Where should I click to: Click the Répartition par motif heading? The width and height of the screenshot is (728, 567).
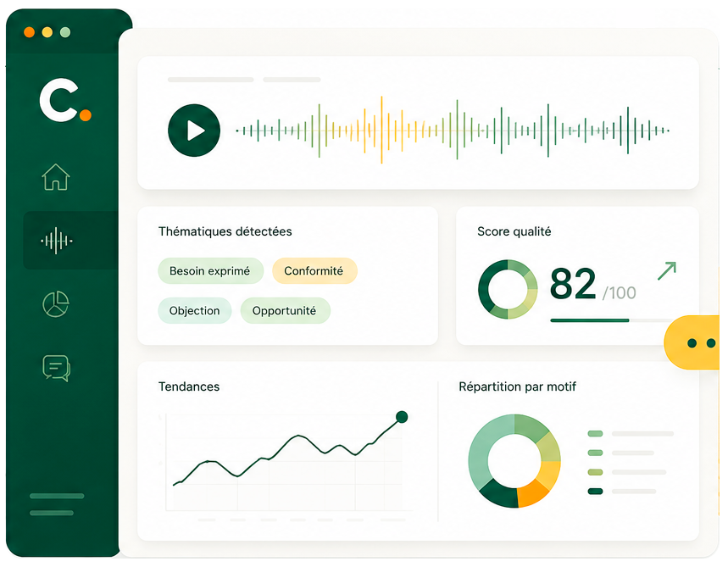click(517, 386)
